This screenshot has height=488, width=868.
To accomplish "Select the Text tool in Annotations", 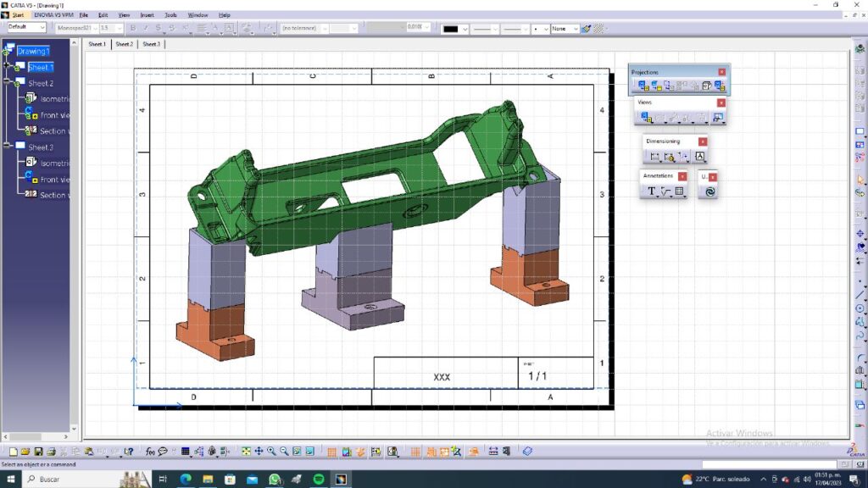I will coord(652,191).
